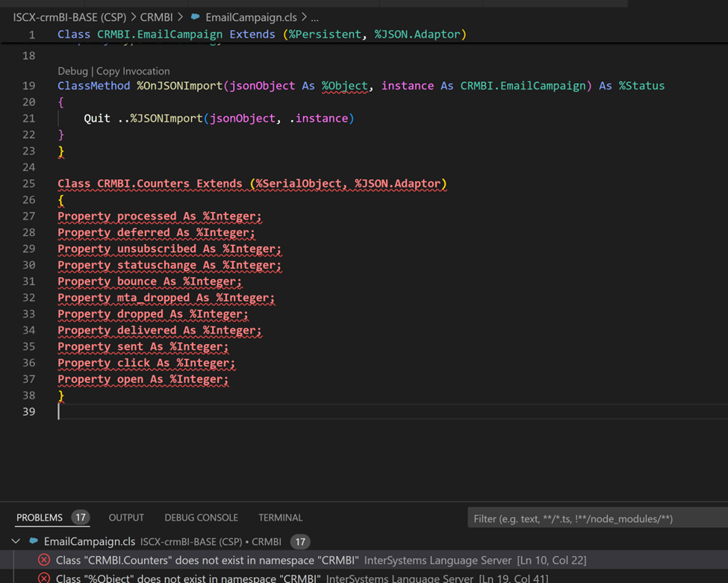Select the CRMBI.Counters does not exist error

tap(208, 561)
